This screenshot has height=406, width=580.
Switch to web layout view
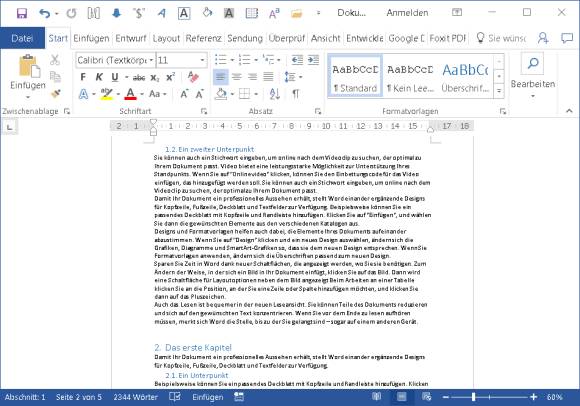[426, 397]
